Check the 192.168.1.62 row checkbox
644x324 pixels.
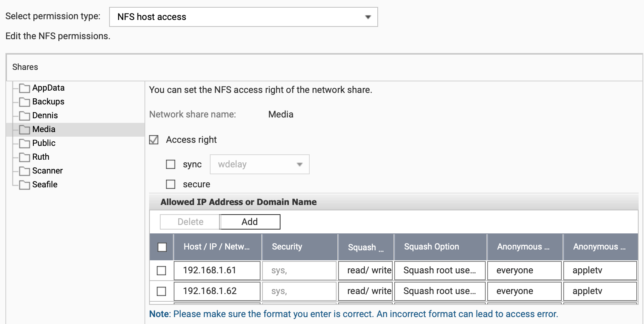(x=161, y=291)
